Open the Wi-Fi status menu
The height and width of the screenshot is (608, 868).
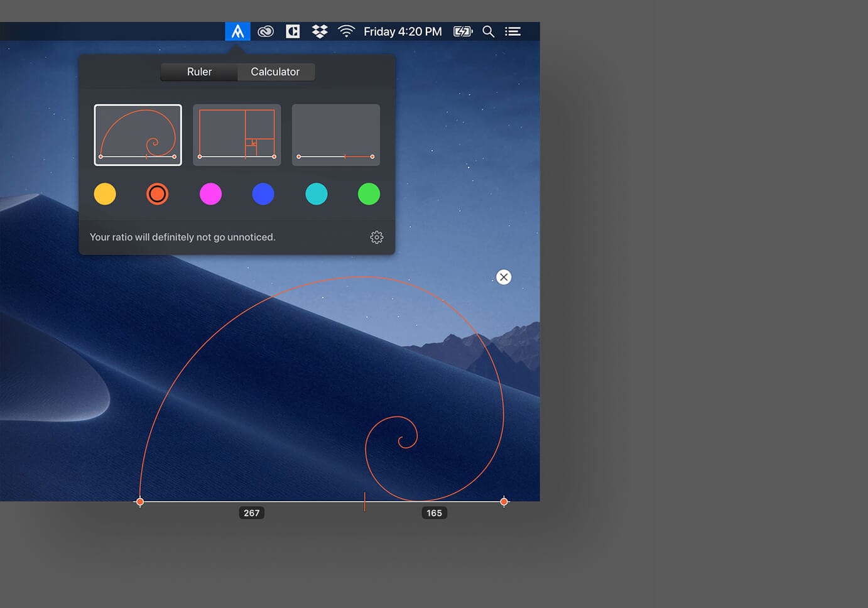pyautogui.click(x=347, y=31)
